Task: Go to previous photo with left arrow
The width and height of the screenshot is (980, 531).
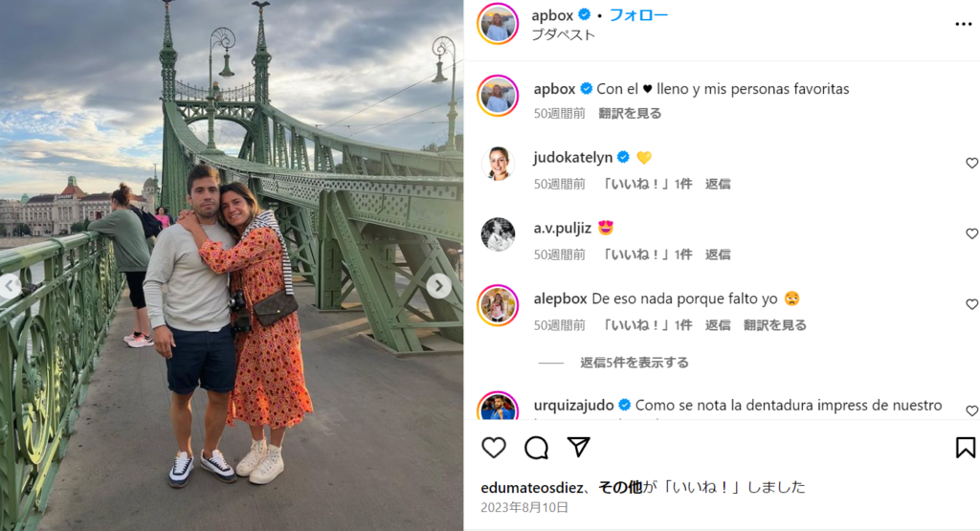Action: pyautogui.click(x=9, y=286)
